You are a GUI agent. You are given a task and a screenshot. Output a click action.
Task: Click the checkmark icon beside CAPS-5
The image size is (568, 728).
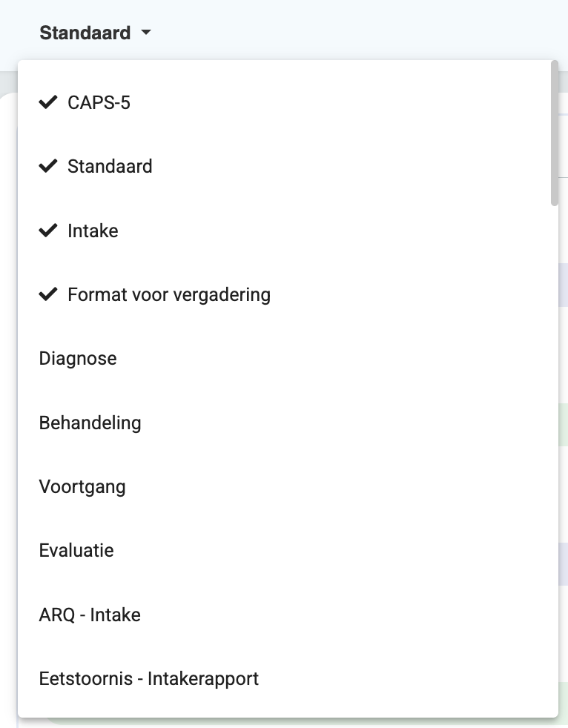point(48,102)
